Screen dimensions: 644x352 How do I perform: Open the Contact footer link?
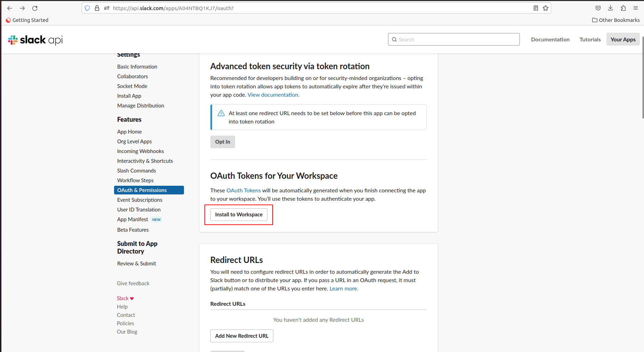(x=126, y=315)
